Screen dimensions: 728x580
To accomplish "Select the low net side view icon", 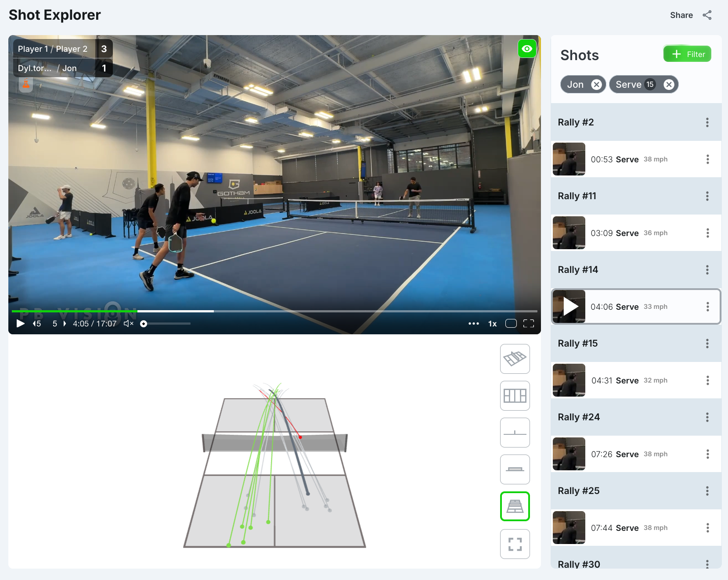I will coord(515,469).
